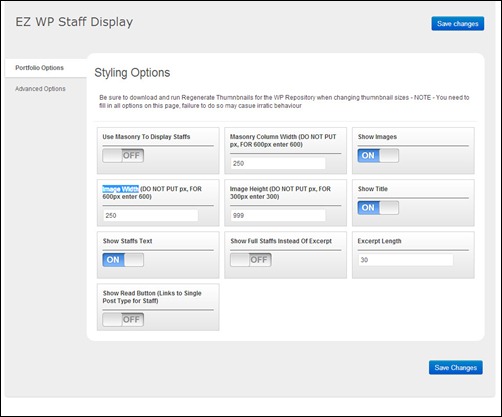
Task: Click the Masonry Column Width input field
Action: [278, 163]
